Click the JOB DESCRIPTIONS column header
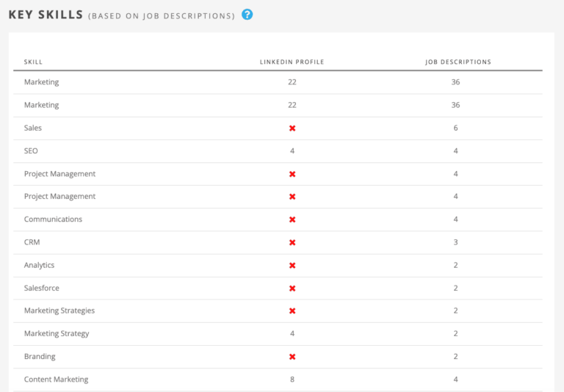The image size is (564, 392). [458, 62]
